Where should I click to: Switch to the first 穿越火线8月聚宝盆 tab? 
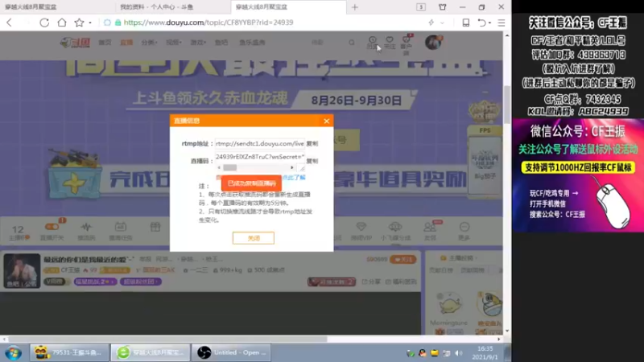[57, 7]
